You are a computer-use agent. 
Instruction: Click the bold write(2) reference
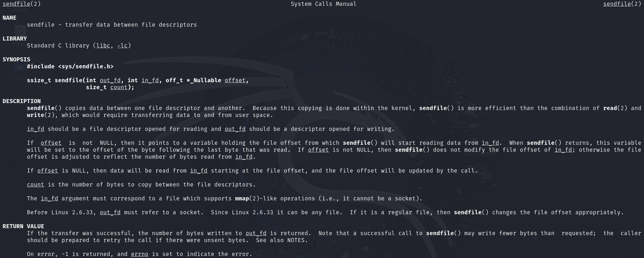tap(41, 115)
